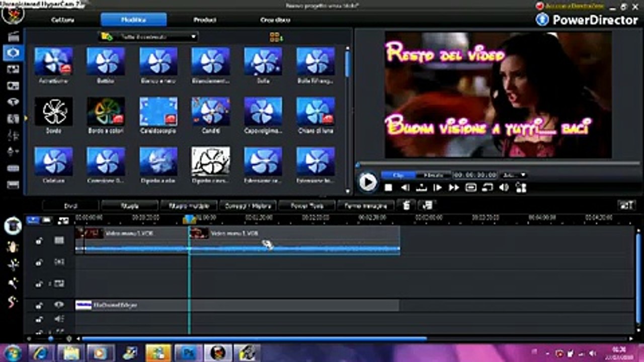Open the Magic Fix tool
The image size is (644, 362).
coord(13,246)
